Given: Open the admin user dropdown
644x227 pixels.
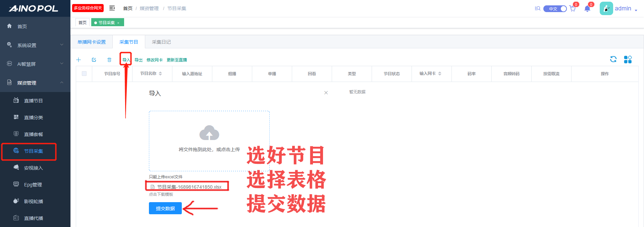Looking at the screenshot, I should pyautogui.click(x=626, y=9).
